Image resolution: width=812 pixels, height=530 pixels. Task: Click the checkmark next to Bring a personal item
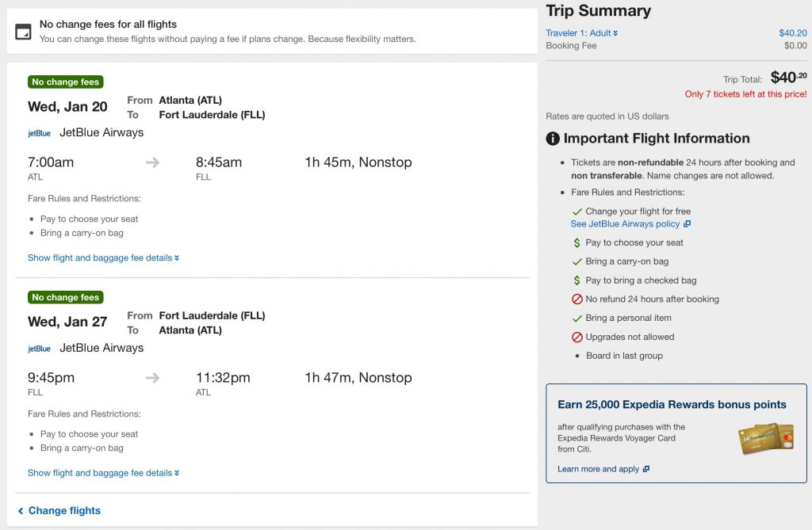577,318
